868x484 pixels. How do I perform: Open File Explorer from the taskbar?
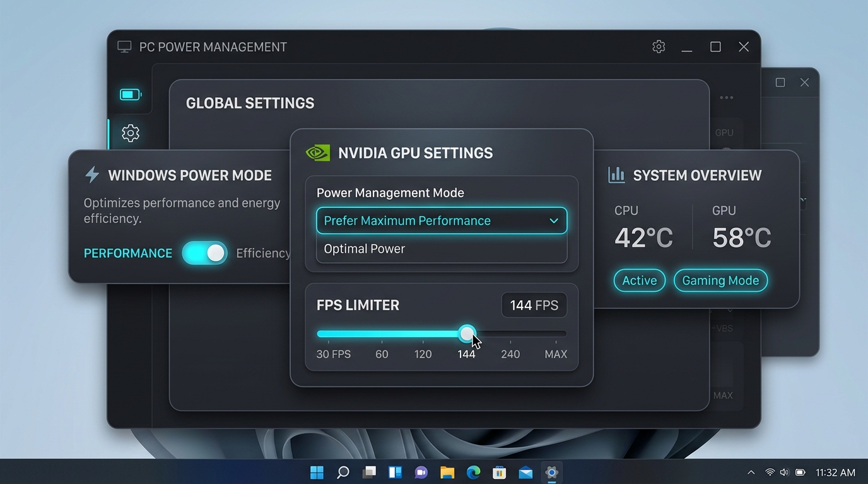click(x=447, y=473)
